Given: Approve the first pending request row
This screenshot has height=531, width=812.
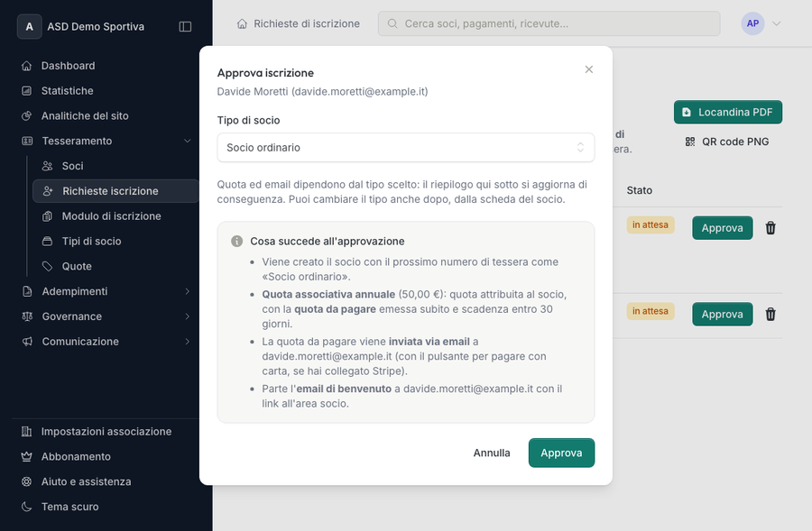Looking at the screenshot, I should click(x=723, y=228).
